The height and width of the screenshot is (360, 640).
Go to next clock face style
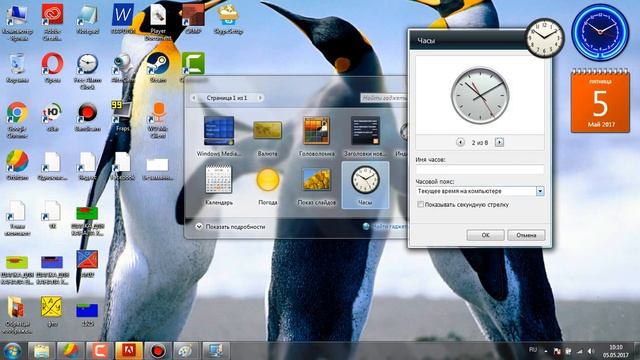(x=499, y=142)
